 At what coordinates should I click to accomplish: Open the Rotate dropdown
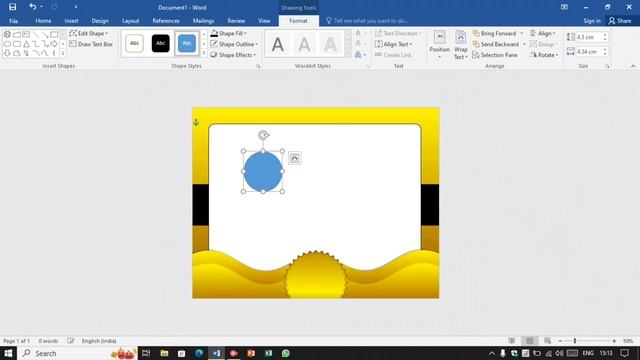point(544,55)
